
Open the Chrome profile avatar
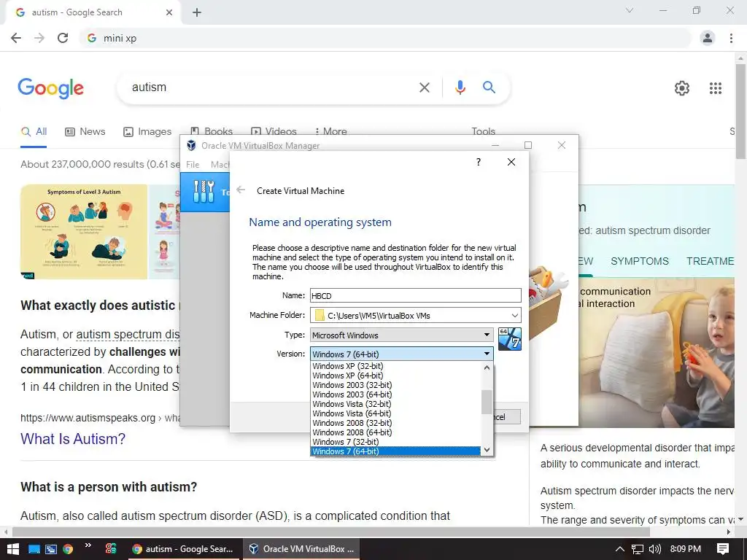(708, 38)
